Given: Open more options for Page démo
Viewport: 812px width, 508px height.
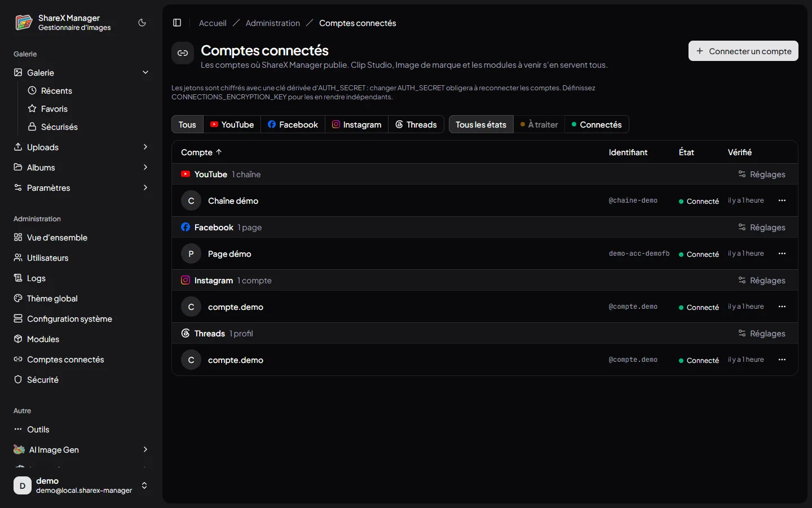Looking at the screenshot, I should [x=782, y=253].
